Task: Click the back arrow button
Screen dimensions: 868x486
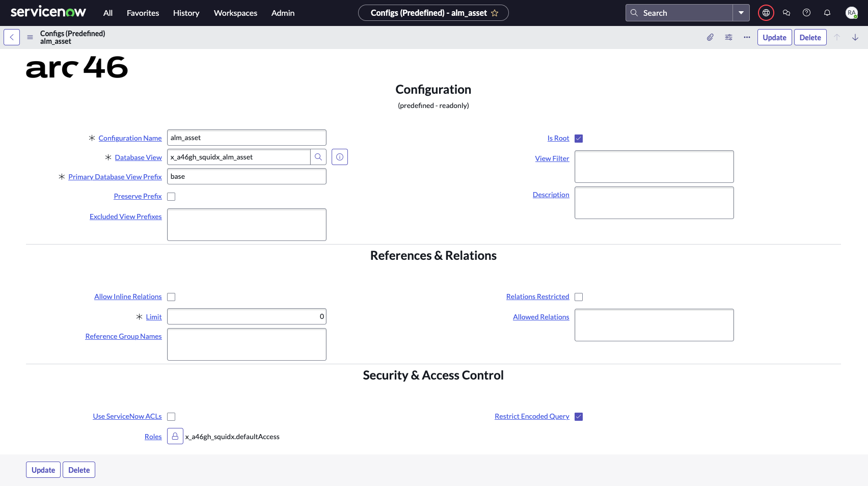Action: pos(12,37)
